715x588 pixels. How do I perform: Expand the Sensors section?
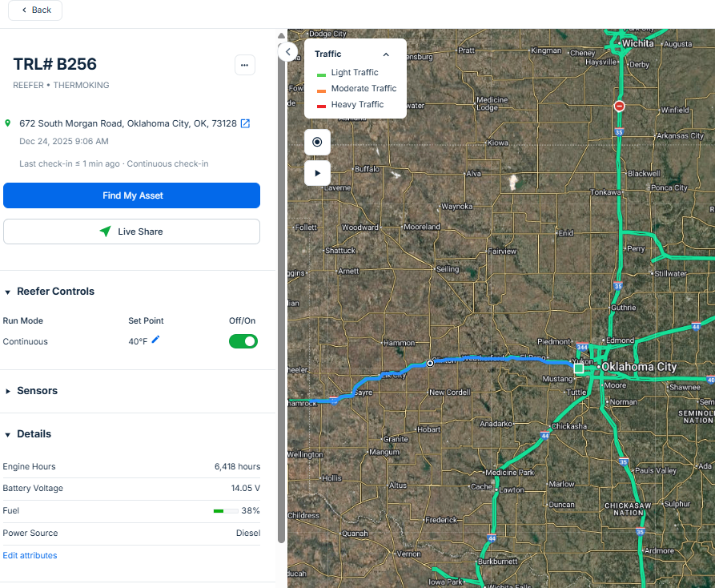[x=8, y=391]
